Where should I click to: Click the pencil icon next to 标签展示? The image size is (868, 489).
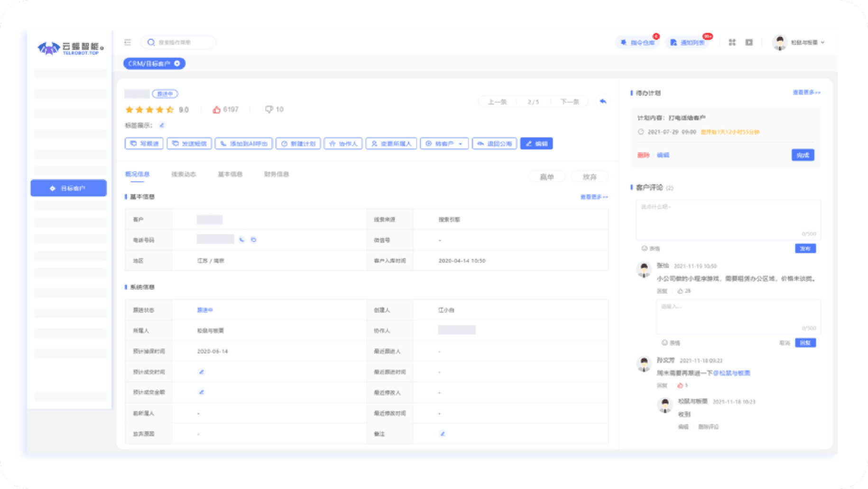coord(162,126)
